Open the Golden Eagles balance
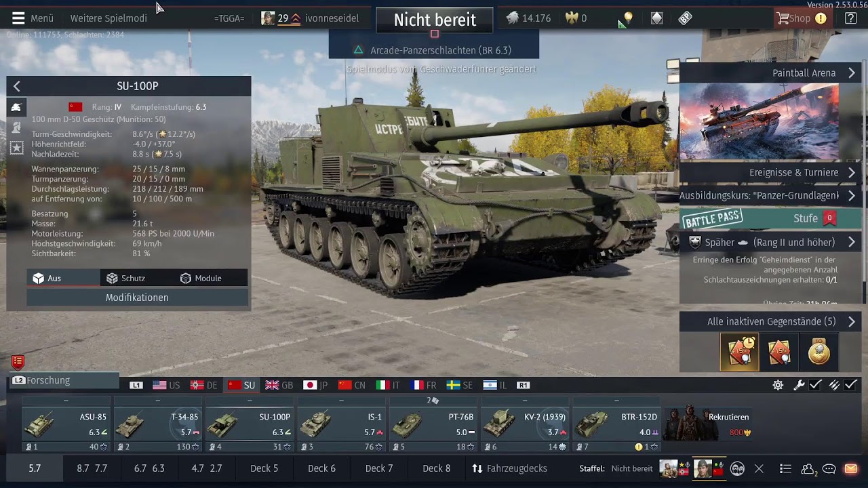Image resolution: width=868 pixels, height=488 pixels. pyautogui.click(x=576, y=18)
